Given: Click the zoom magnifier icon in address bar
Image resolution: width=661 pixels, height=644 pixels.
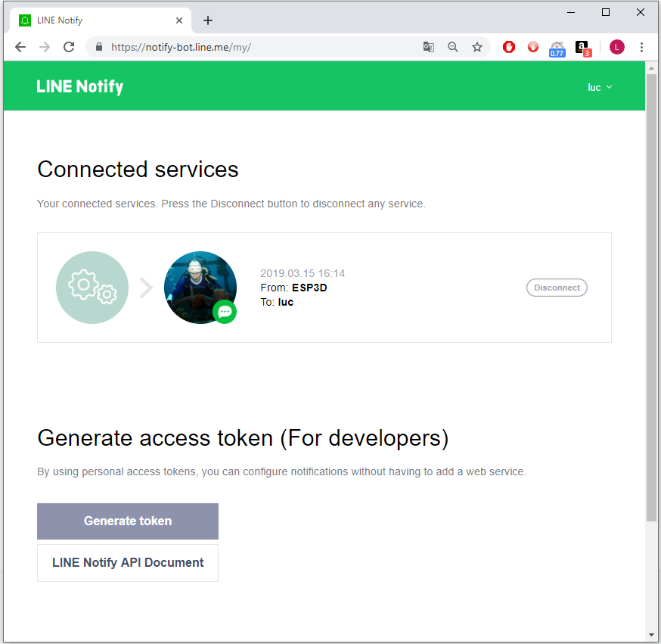Looking at the screenshot, I should 453,47.
